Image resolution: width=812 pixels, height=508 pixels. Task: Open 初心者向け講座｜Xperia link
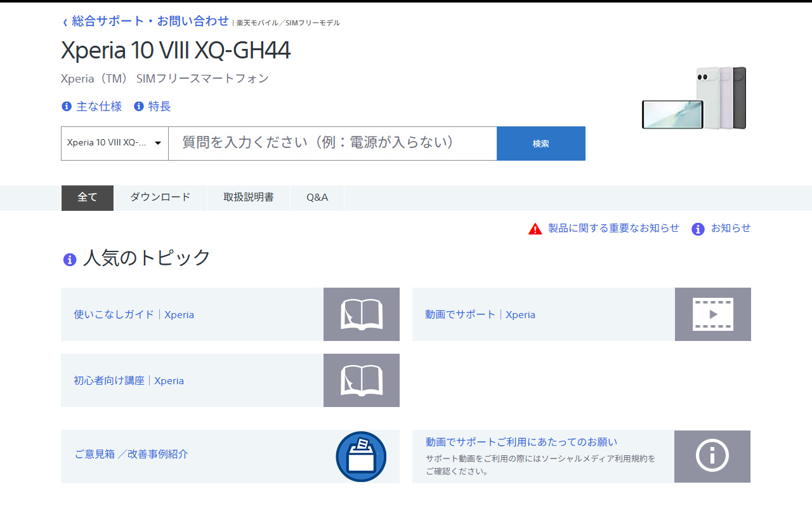[129, 380]
